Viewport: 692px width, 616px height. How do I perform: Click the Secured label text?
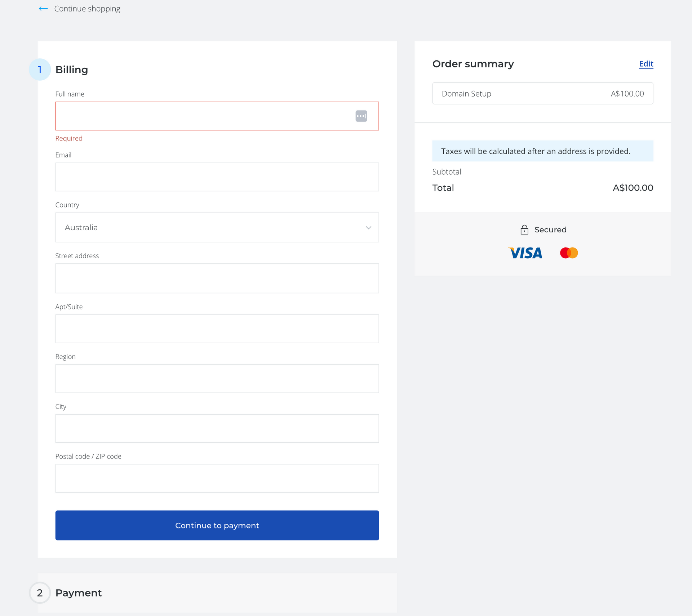pyautogui.click(x=550, y=229)
